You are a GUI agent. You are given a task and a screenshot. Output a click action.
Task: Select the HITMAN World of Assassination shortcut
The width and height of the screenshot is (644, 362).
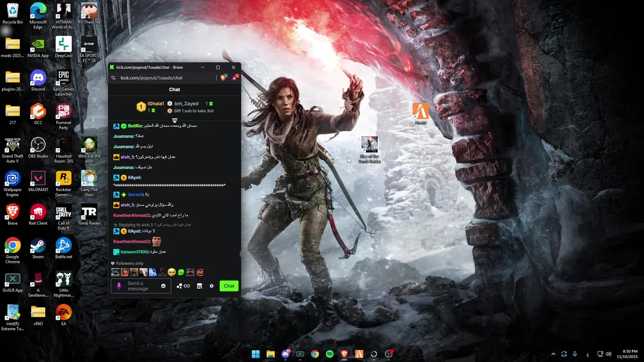[x=63, y=16]
